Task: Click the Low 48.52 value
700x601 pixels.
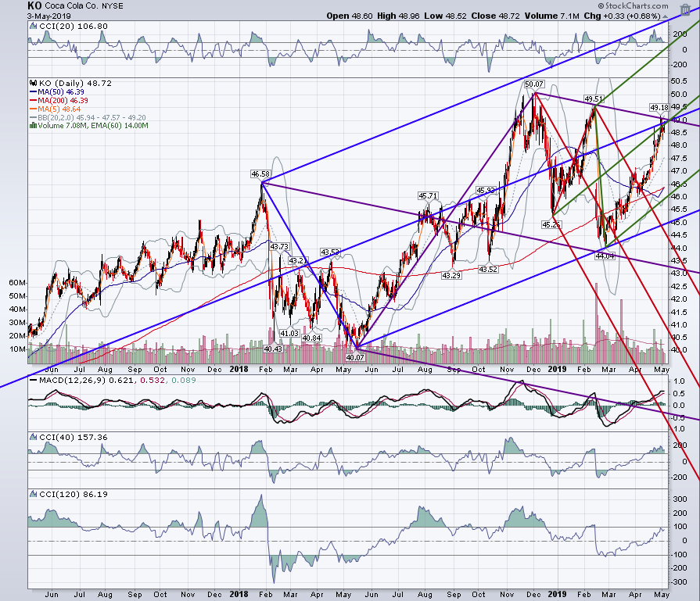Action: click(x=445, y=16)
